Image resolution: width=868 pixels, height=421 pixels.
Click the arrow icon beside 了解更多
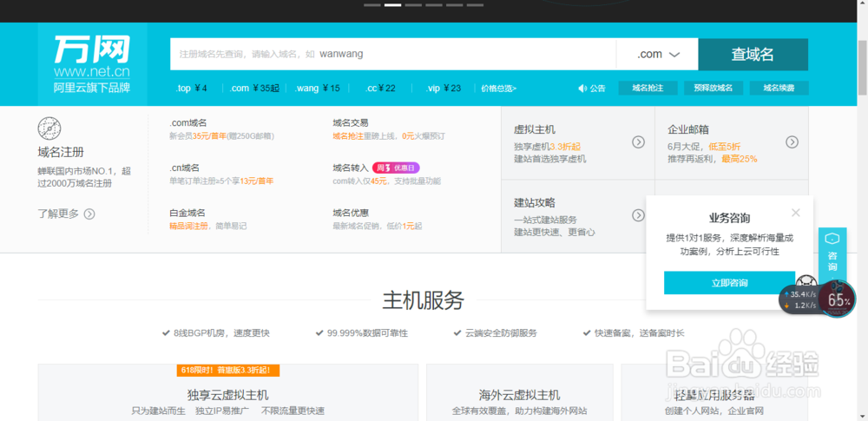(89, 214)
